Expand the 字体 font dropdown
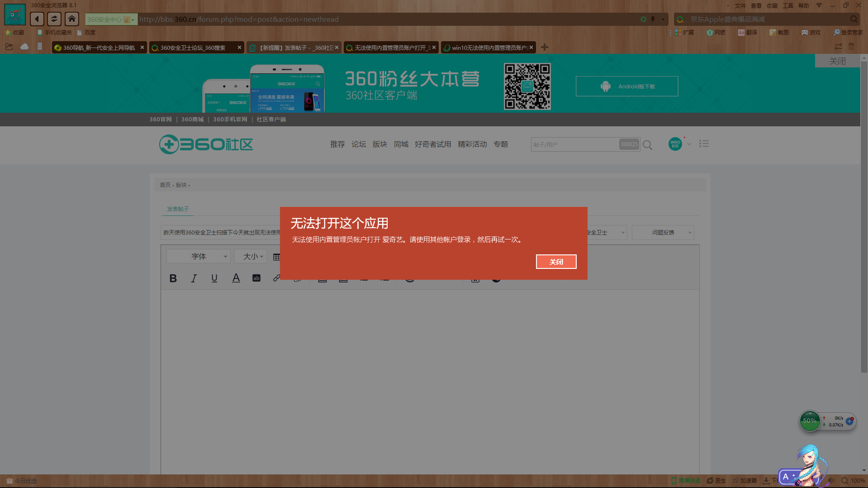Image resolution: width=868 pixels, height=488 pixels. coord(199,256)
